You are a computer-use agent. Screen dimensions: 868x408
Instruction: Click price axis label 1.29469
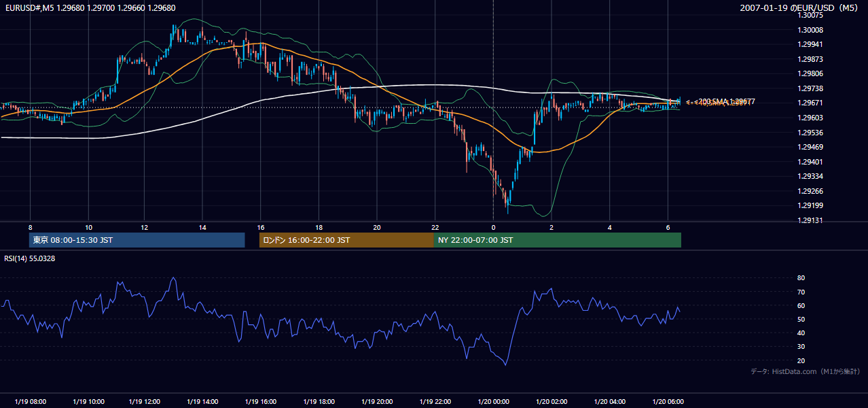coord(810,147)
